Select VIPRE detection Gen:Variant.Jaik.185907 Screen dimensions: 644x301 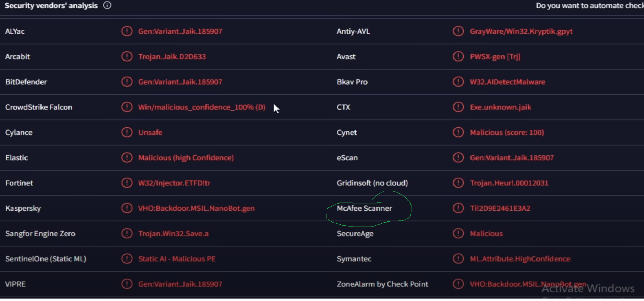click(180, 284)
